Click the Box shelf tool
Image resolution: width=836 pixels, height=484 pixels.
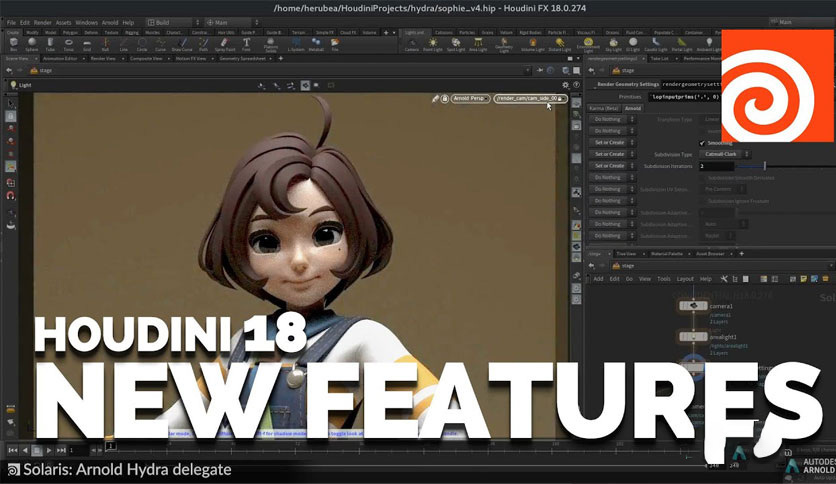coord(13,44)
